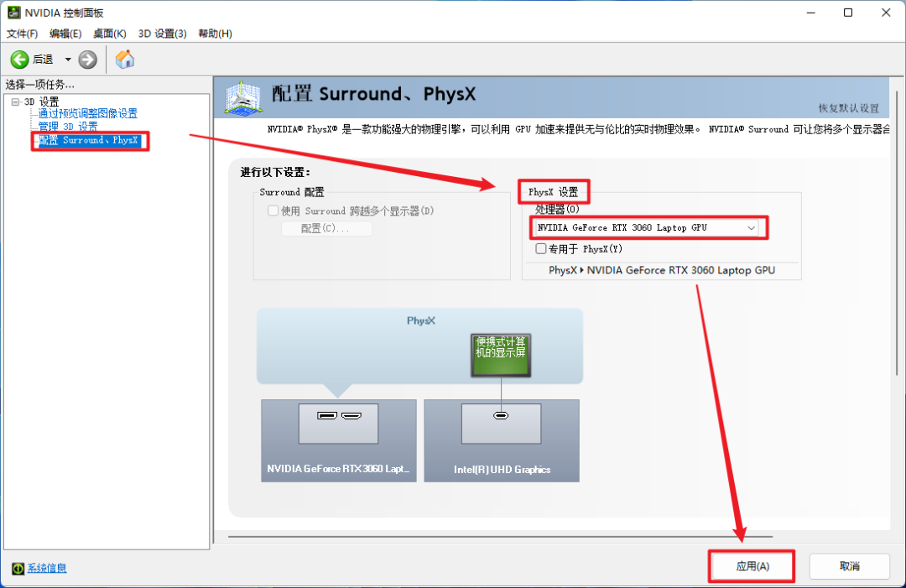Toggle 使用 Surround 跨越多个显示器 checkbox

coord(273,211)
